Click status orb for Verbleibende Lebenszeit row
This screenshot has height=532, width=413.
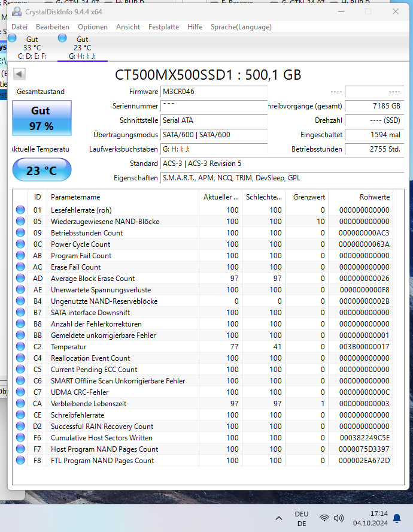coord(20,403)
